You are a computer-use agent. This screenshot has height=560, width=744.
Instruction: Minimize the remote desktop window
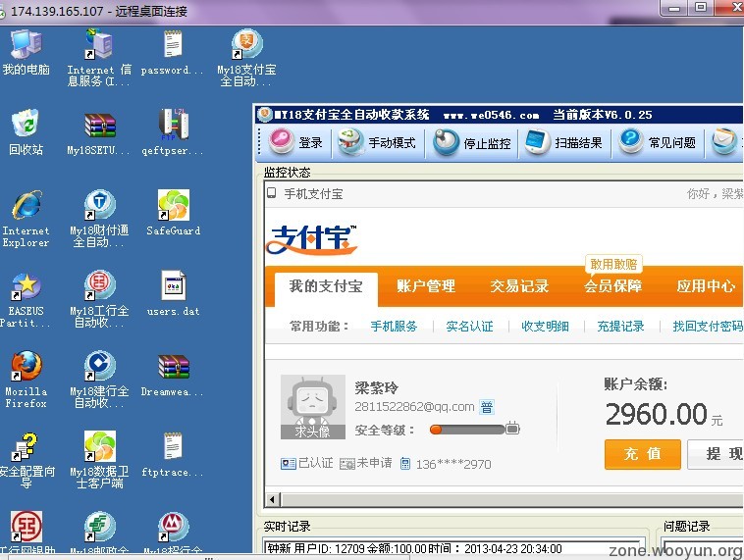pyautogui.click(x=673, y=8)
